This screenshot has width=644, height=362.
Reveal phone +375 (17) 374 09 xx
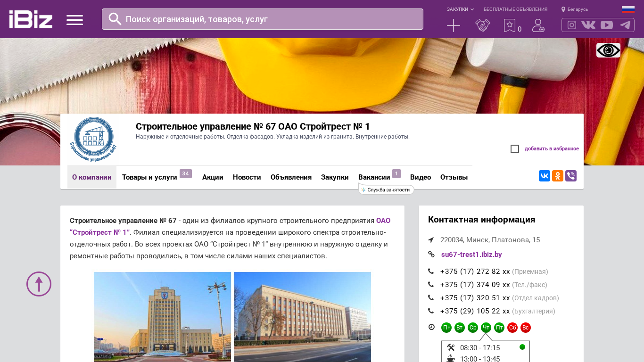tap(475, 285)
